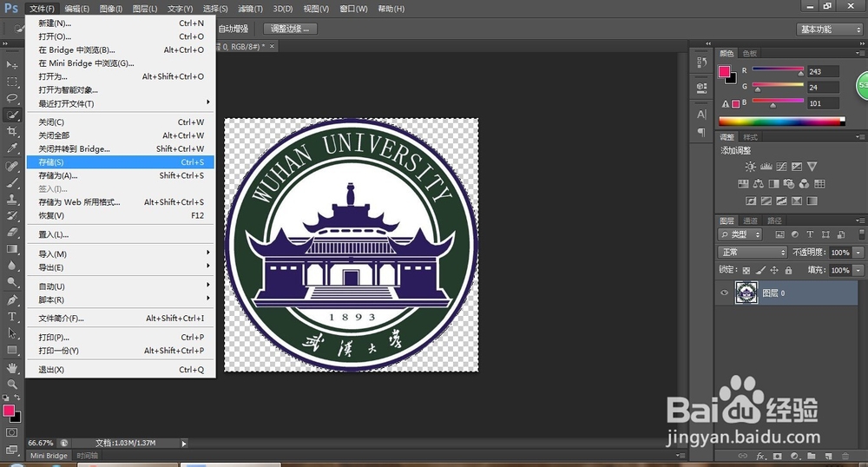Open layer style fx menu
The image size is (868, 467).
761,456
